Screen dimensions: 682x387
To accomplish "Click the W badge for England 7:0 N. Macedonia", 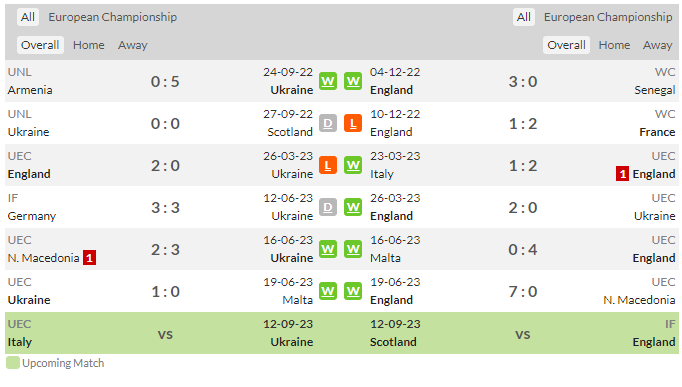I will click(353, 291).
